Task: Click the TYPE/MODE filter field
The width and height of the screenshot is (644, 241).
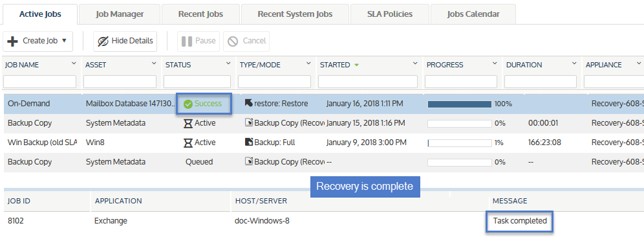Action: (x=274, y=82)
